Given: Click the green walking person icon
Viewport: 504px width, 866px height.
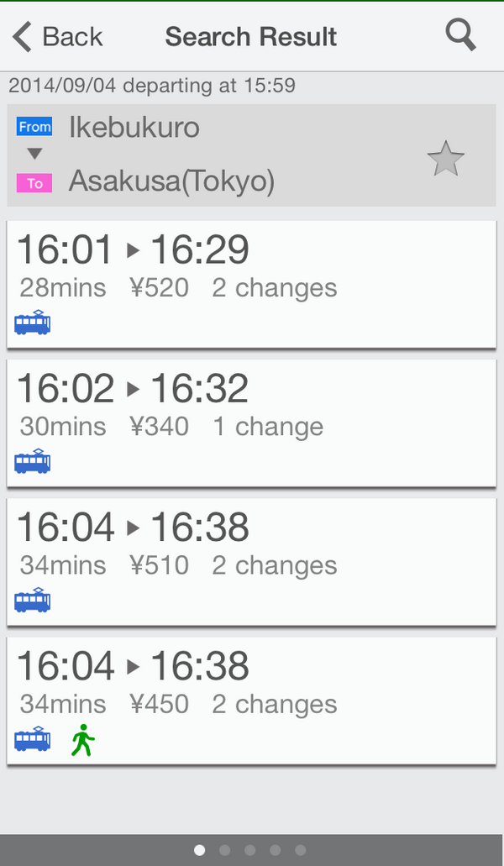Looking at the screenshot, I should coord(82,740).
